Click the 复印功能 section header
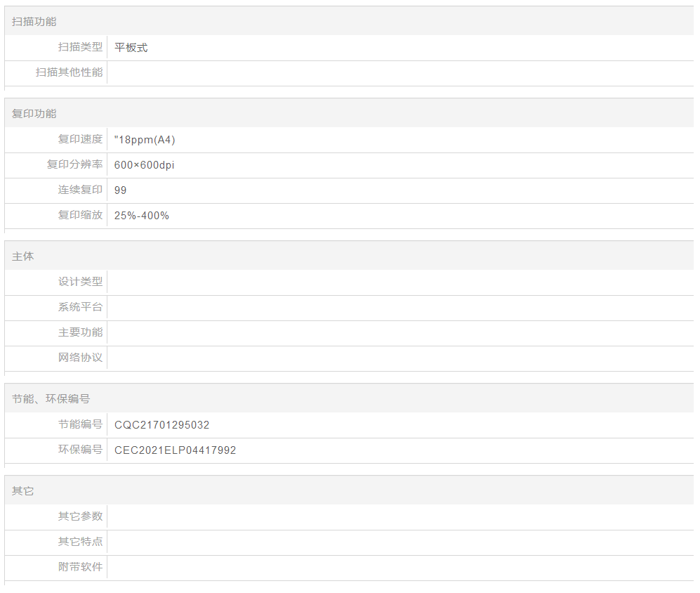700x593 pixels. point(34,114)
